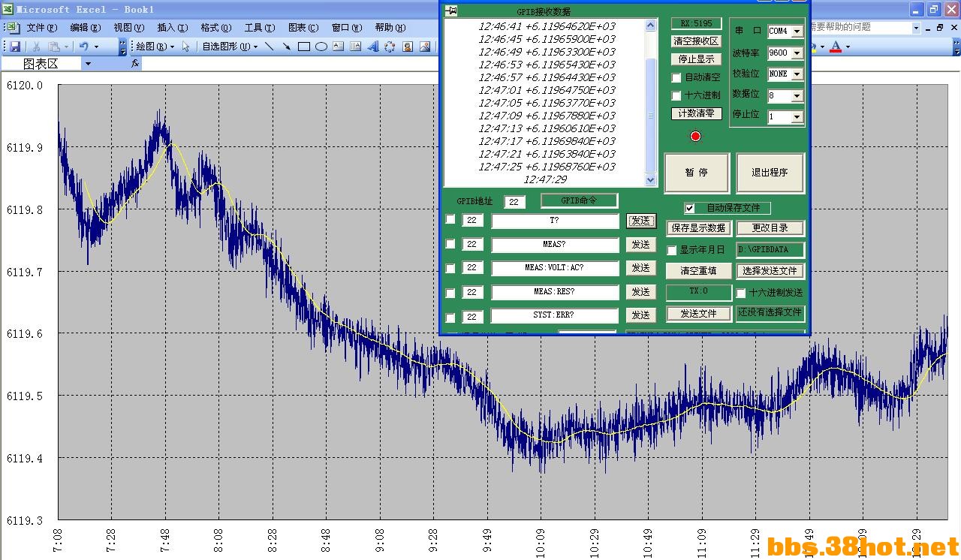Screen dimensions: 961x560
Task: Click the received-data list scrollbar thumb
Action: pos(651,114)
